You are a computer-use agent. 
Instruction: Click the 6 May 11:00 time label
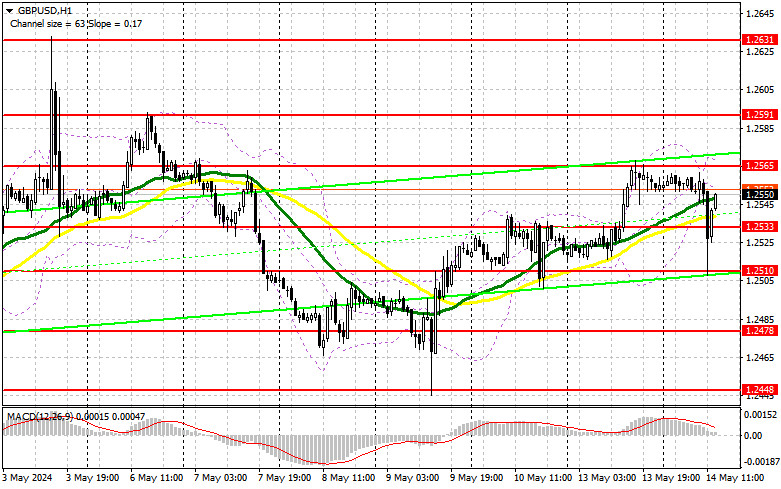(x=156, y=478)
